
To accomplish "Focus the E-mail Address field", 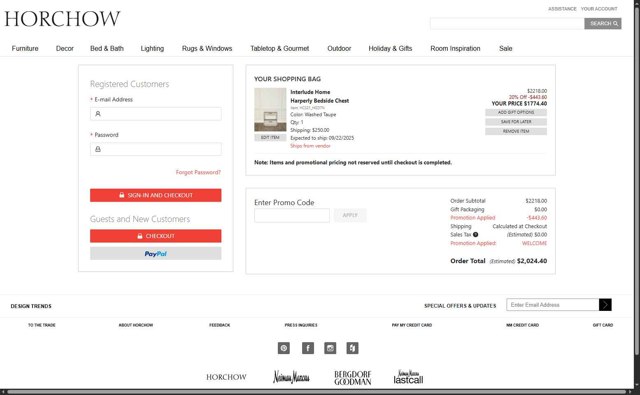I will point(156,114).
